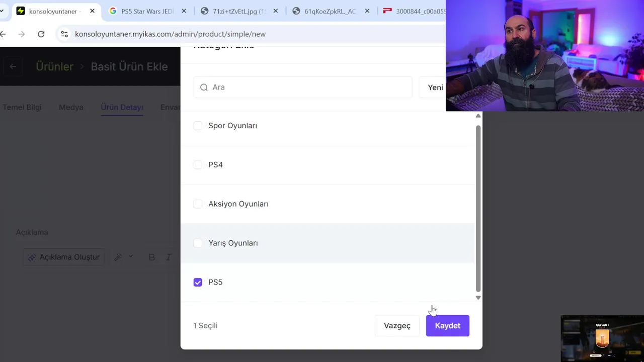Open the Ürün Detayı tab
The image size is (644, 362).
122,107
